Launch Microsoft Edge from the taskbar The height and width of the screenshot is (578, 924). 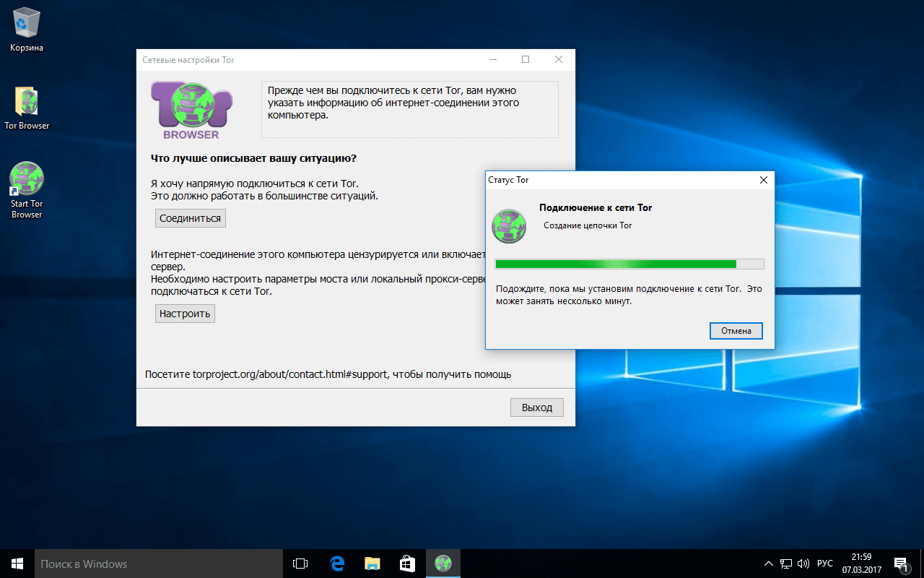click(x=336, y=564)
